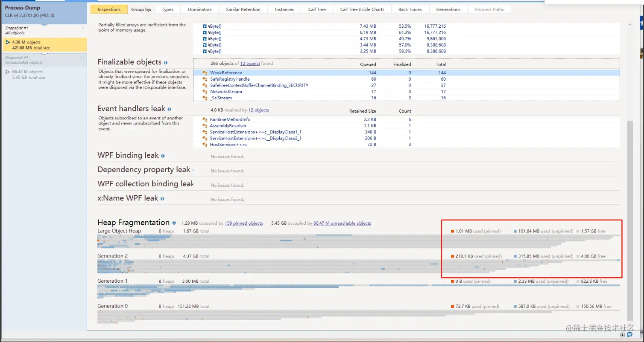Image resolution: width=644 pixels, height=342 pixels.
Task: Click the 9,865,006 array length value
Action: 436,39
